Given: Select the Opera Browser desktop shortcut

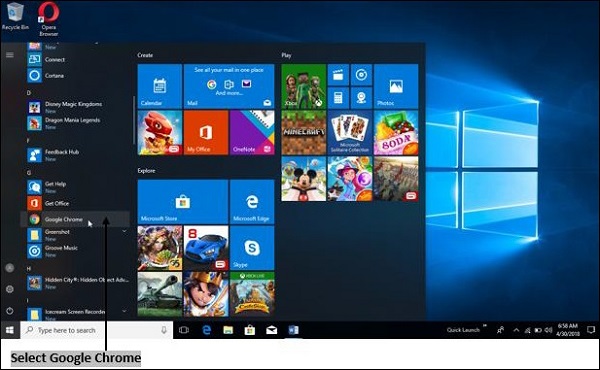Looking at the screenshot, I should pos(49,19).
